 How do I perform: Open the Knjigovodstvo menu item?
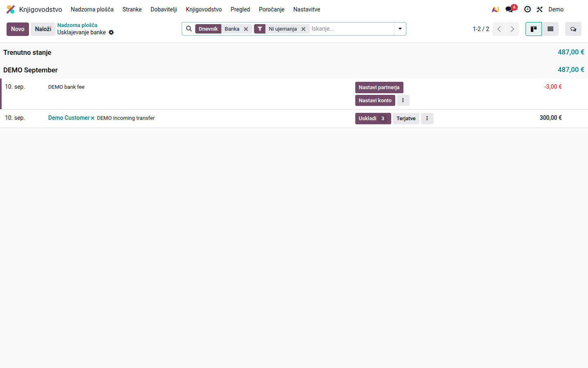pos(204,9)
